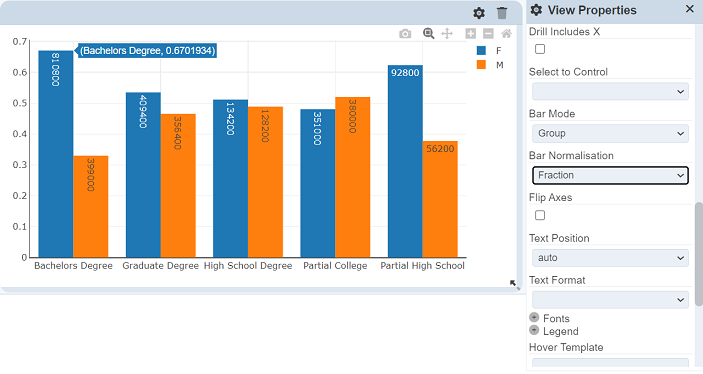Open the Text Format dropdown
The image size is (703, 374).
(x=610, y=300)
